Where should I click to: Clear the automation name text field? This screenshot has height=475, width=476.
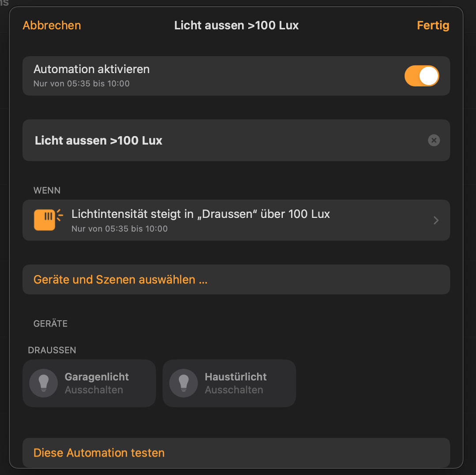point(434,140)
